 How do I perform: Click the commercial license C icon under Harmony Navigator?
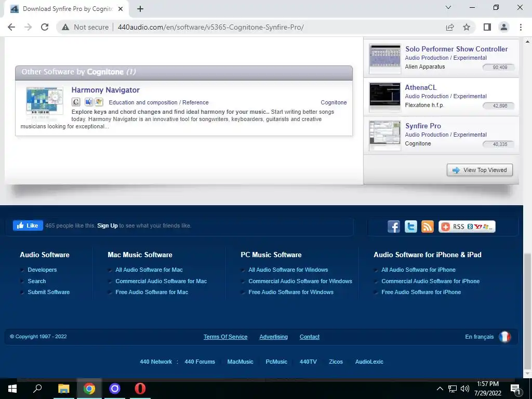[76, 102]
